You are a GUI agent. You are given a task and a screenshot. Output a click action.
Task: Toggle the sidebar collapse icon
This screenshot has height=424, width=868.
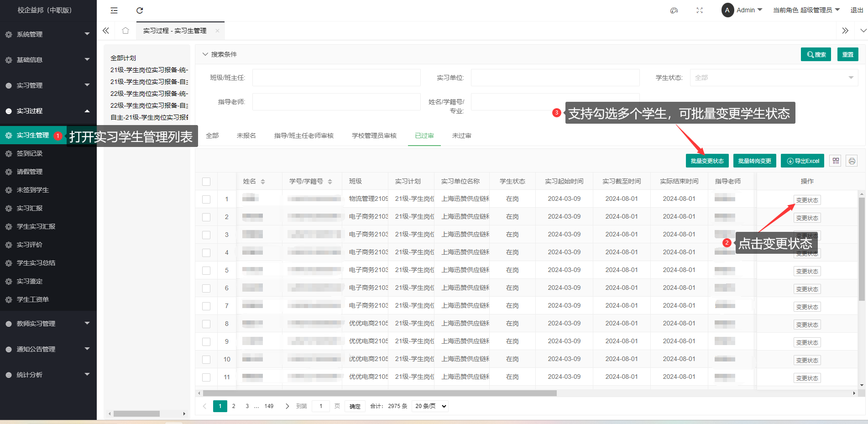114,10
